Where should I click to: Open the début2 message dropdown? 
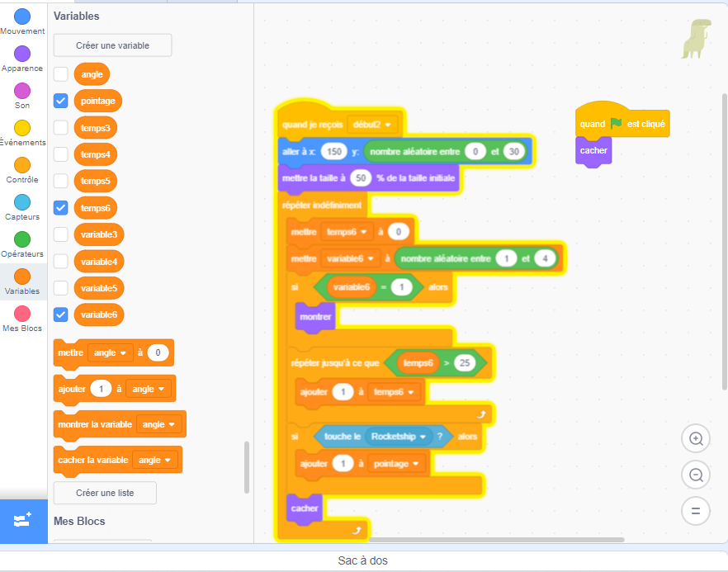[x=372, y=125]
